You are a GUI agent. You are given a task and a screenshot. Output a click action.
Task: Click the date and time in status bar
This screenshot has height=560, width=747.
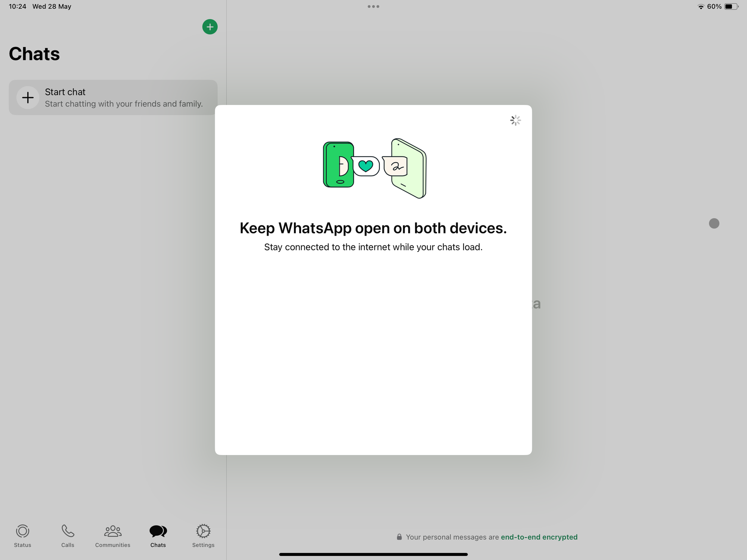point(40,6)
